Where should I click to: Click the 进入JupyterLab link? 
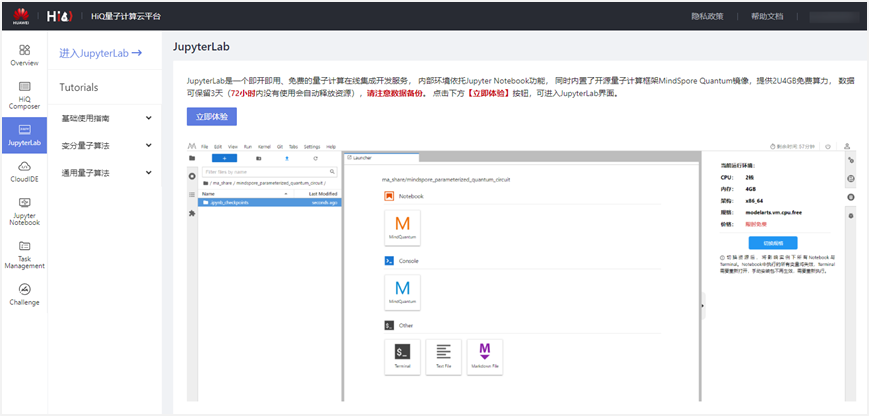[101, 53]
